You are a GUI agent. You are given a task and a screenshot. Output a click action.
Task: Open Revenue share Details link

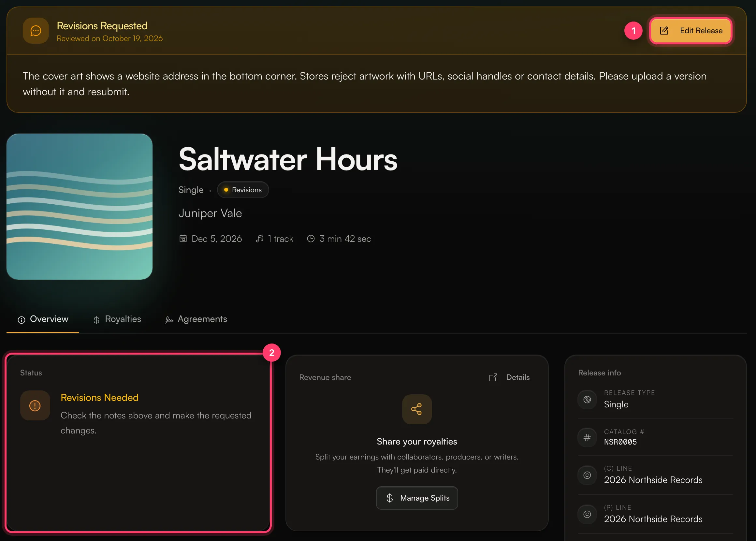click(x=509, y=377)
